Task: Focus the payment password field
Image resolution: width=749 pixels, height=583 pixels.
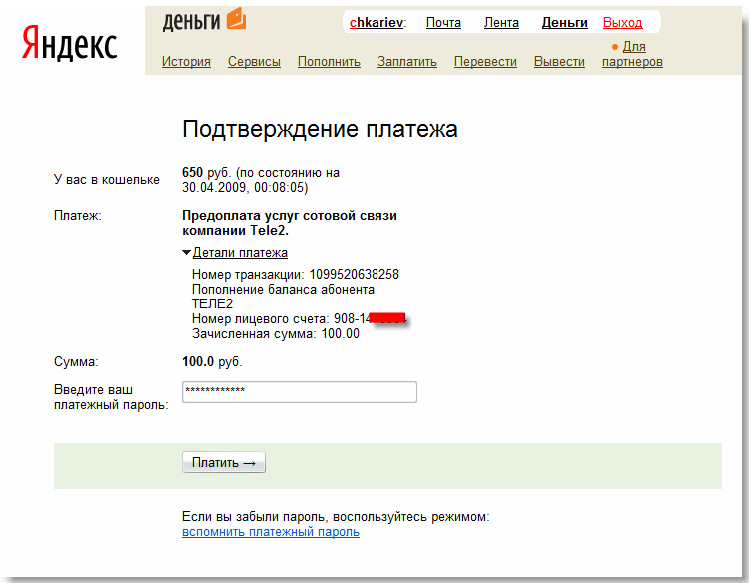Action: [x=300, y=392]
